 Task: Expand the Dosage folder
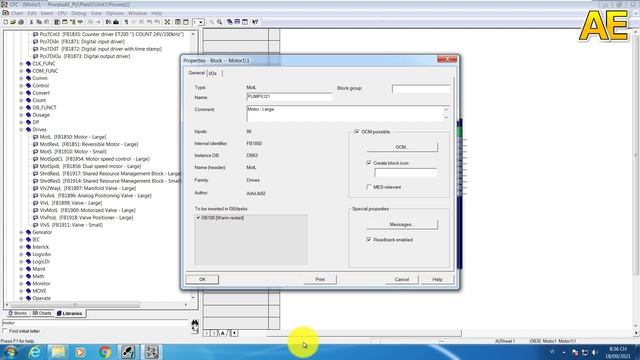click(x=21, y=115)
